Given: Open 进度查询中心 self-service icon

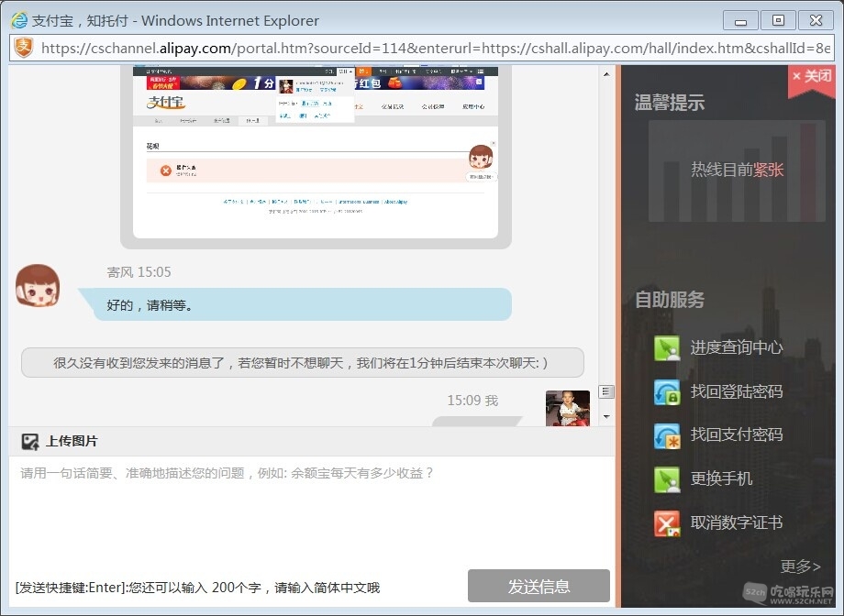Looking at the screenshot, I should pyautogui.click(x=668, y=348).
